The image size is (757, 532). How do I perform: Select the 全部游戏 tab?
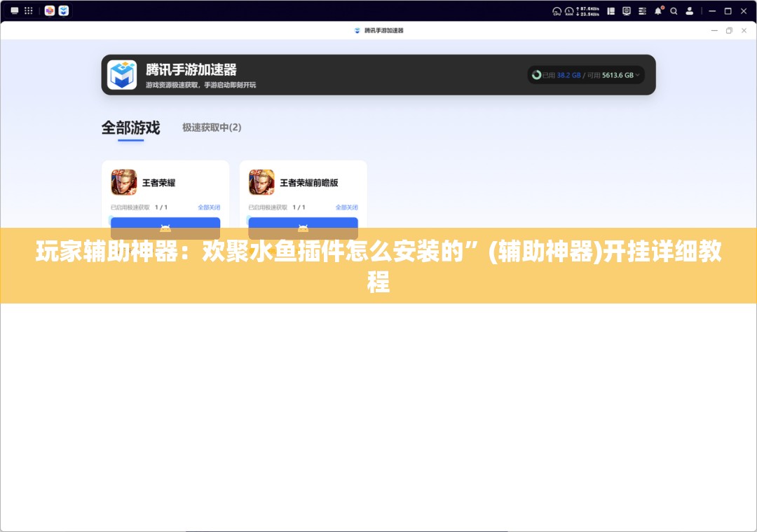point(130,128)
